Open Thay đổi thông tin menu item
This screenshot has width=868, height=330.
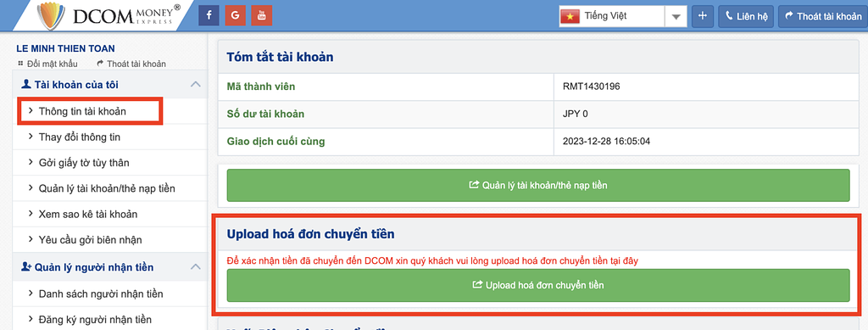(109, 137)
